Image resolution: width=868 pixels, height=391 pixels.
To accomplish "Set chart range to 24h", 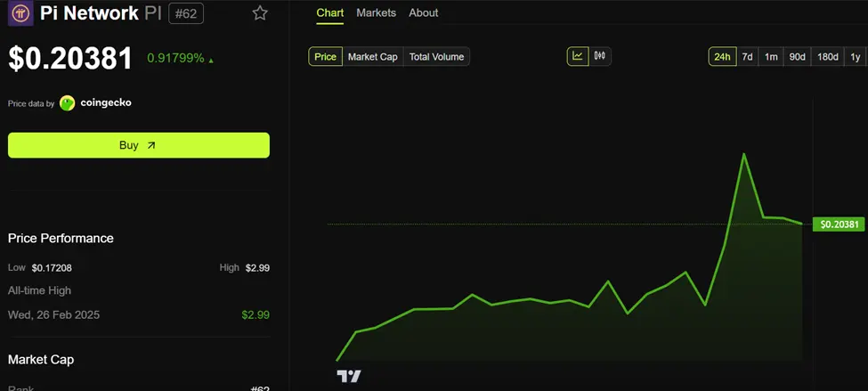I will pos(721,57).
